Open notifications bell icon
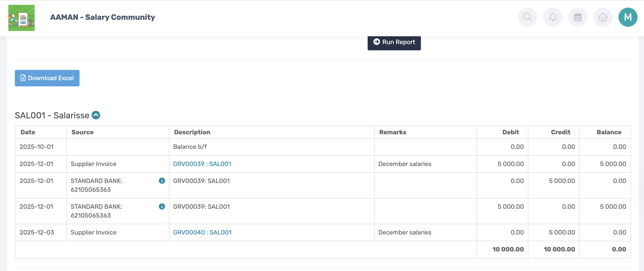Screen dimensions: 644x271 click(553, 17)
